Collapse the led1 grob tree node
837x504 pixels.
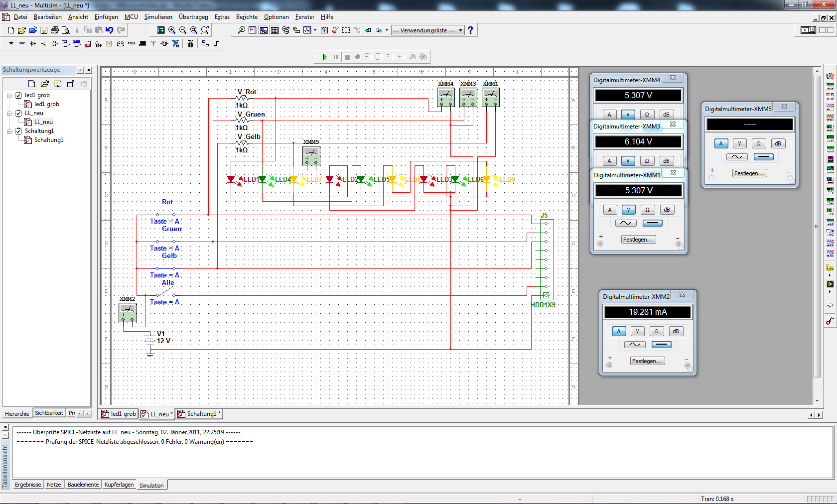coord(9,95)
